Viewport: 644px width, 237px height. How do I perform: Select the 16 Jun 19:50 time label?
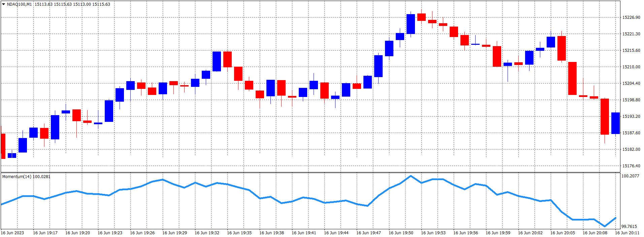pos(400,233)
